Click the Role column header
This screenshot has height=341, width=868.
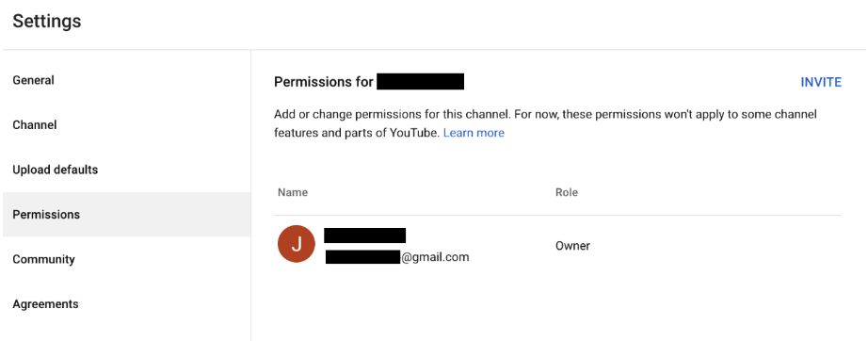point(567,193)
